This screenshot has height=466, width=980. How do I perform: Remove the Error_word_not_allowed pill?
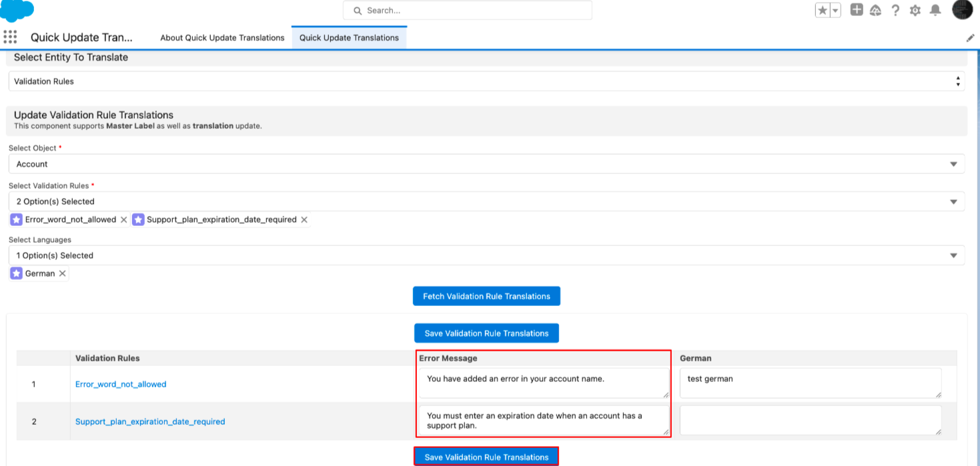click(x=124, y=219)
